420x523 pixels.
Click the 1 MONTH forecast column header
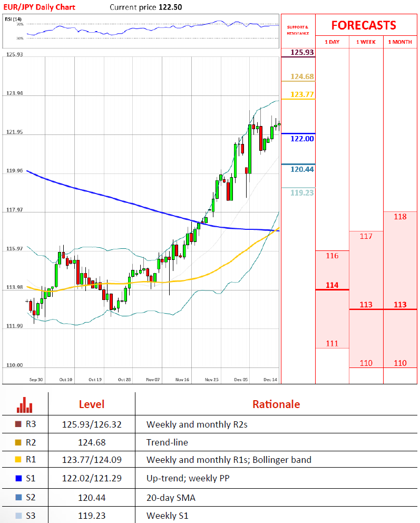pos(400,42)
